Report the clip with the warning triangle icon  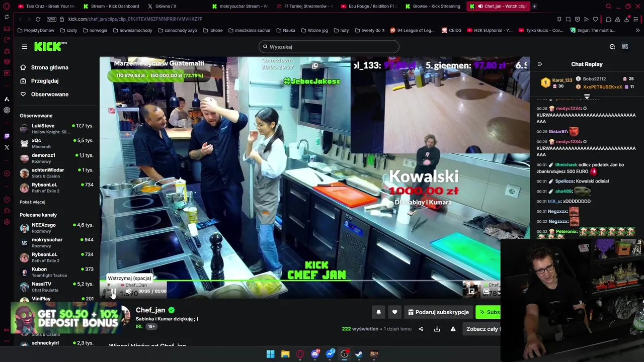[x=453, y=329]
